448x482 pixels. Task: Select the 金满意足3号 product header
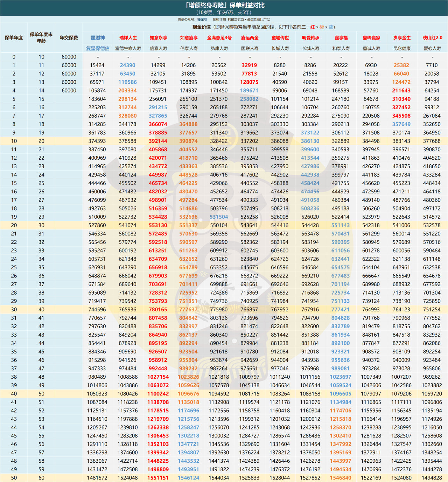[219, 37]
